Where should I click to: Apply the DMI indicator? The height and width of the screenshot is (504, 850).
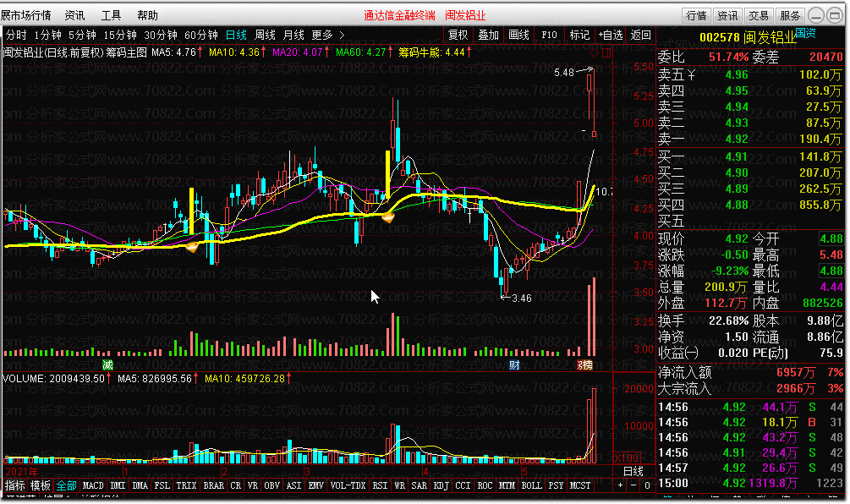click(x=118, y=485)
